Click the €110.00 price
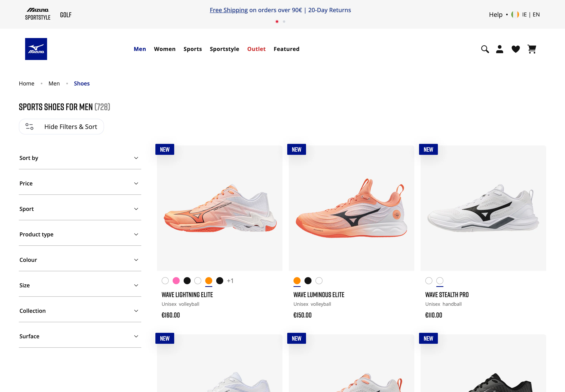 pyautogui.click(x=434, y=315)
